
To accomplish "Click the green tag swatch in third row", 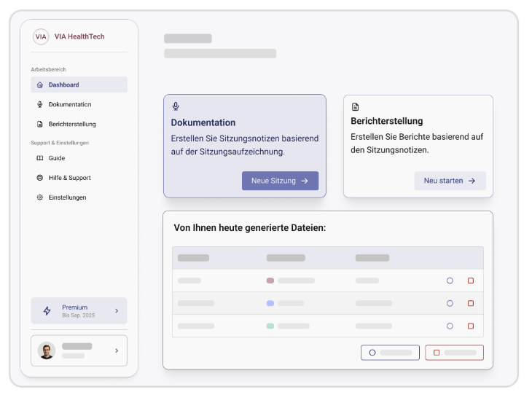I will click(x=270, y=326).
